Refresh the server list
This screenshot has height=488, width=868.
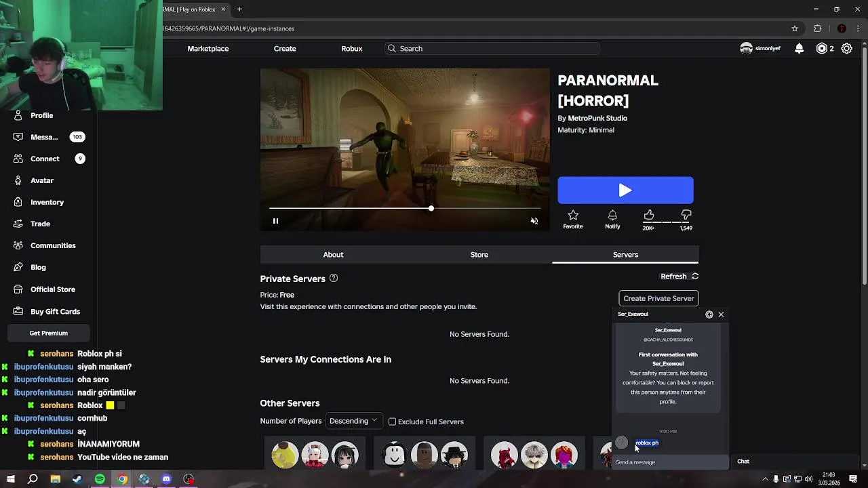pyautogui.click(x=679, y=277)
